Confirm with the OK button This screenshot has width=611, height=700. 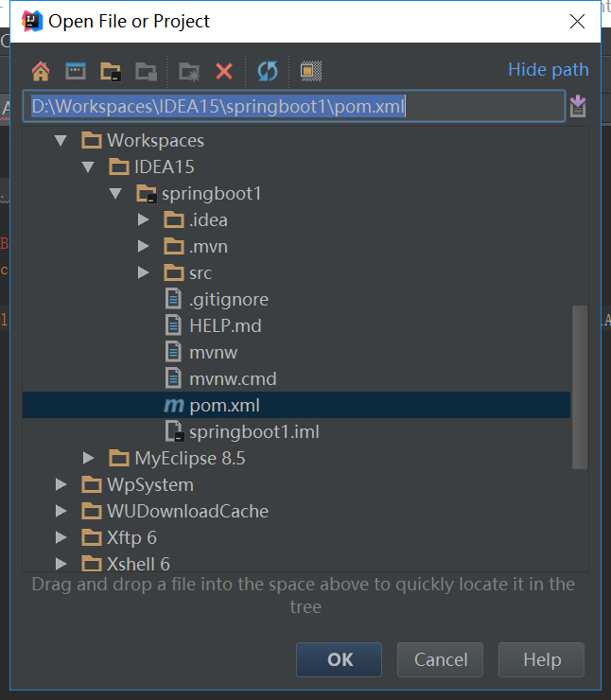[339, 659]
